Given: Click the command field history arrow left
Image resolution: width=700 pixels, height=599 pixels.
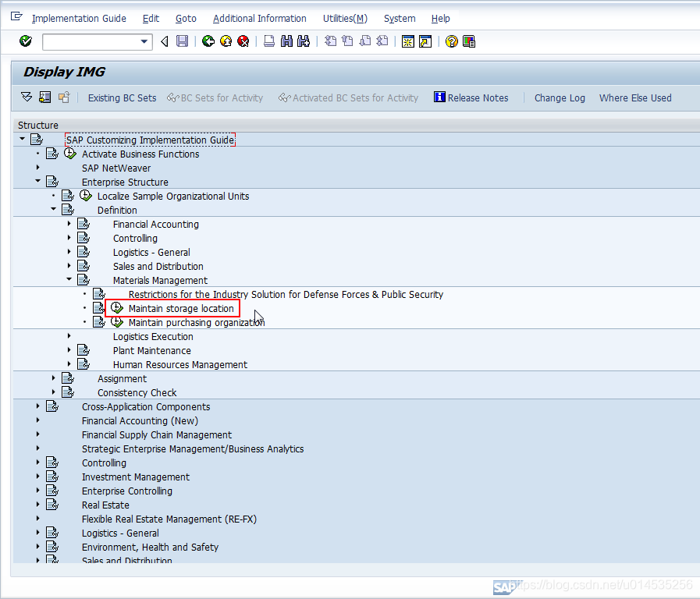Looking at the screenshot, I should (165, 41).
